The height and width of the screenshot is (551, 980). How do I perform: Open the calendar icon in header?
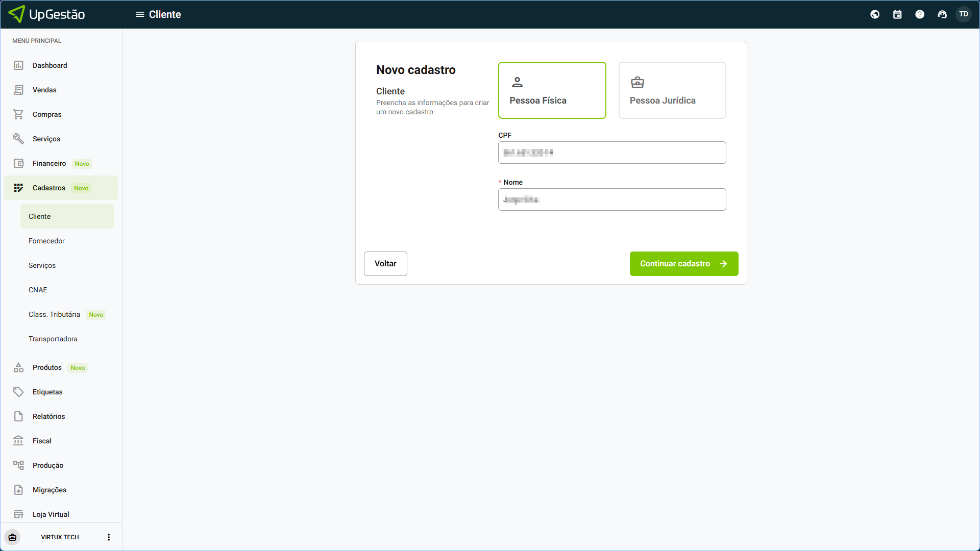(897, 14)
